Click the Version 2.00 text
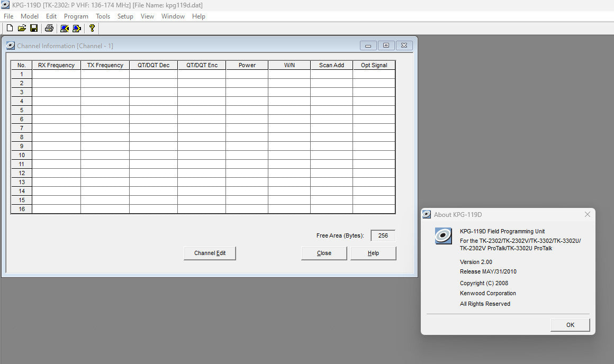614x364 pixels. click(x=476, y=262)
